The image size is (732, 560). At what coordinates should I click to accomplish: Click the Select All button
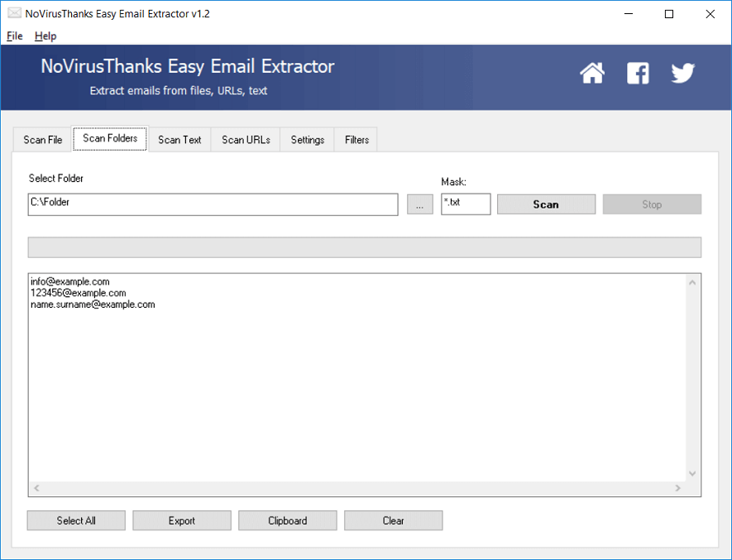pos(76,521)
